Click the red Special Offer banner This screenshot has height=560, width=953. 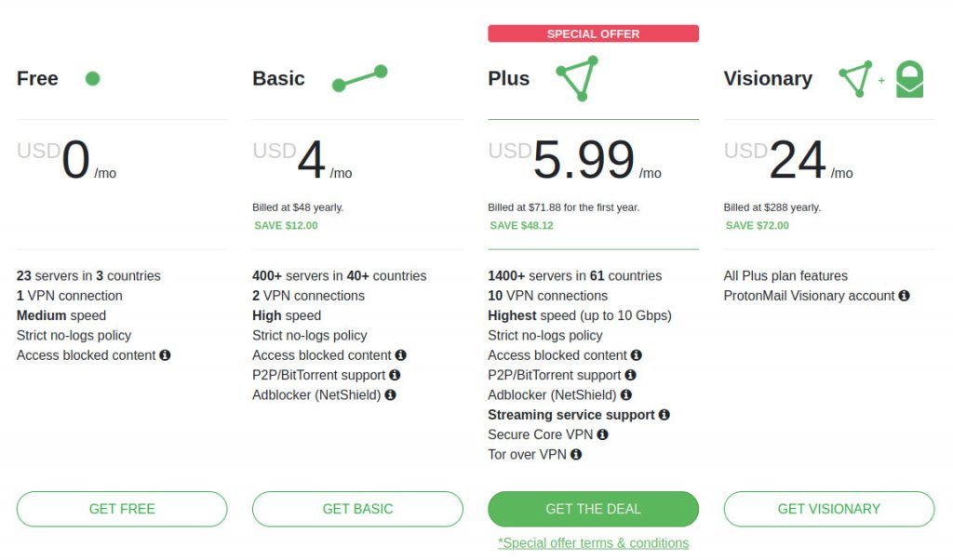coord(593,34)
